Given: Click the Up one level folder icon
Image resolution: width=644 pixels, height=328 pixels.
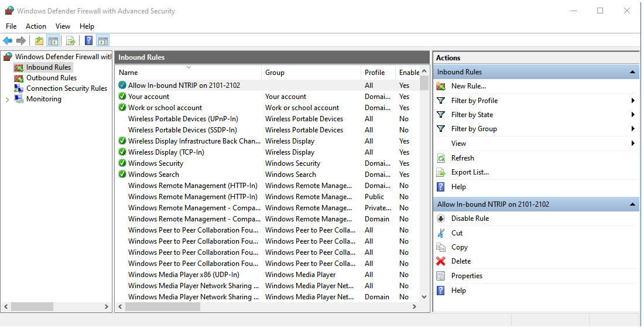Looking at the screenshot, I should (39, 40).
